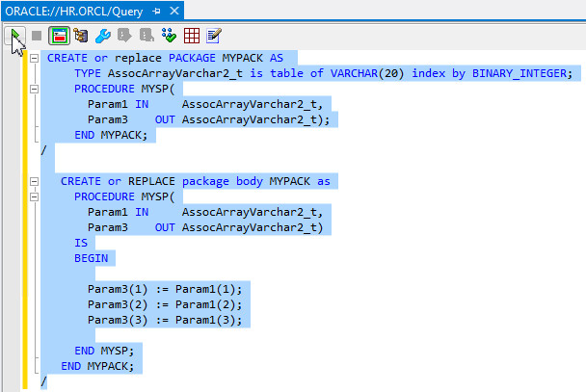Show results as red grid icon
Image resolution: width=586 pixels, height=392 pixels.
(192, 36)
